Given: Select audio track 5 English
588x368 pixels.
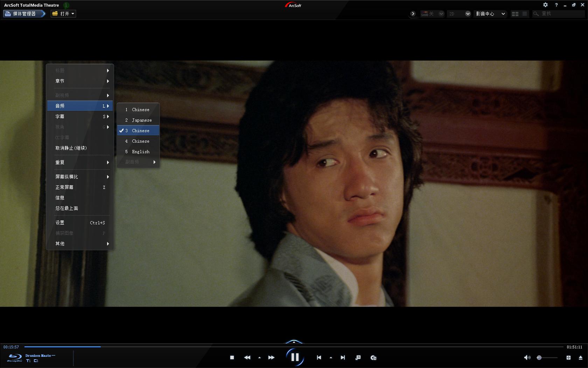Looking at the screenshot, I should [x=138, y=152].
